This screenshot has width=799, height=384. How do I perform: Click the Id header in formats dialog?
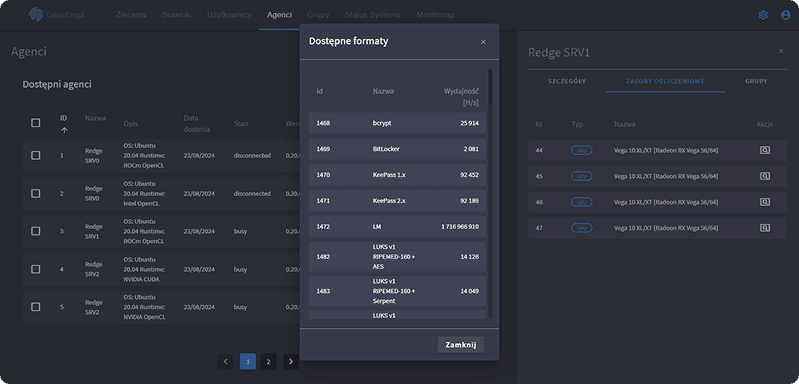coord(319,92)
